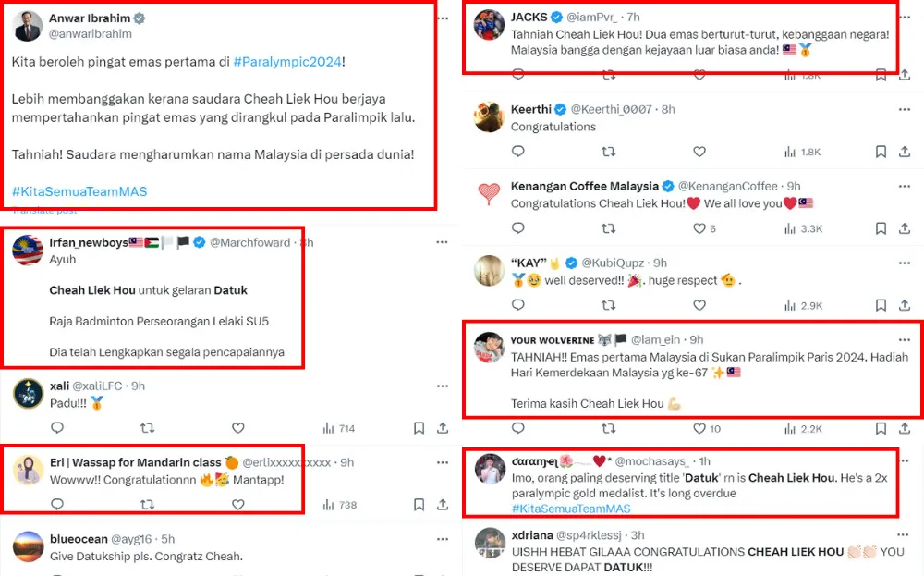Retweet the YOUR WOLVERINE tweet
The image size is (924, 576).
pos(608,429)
